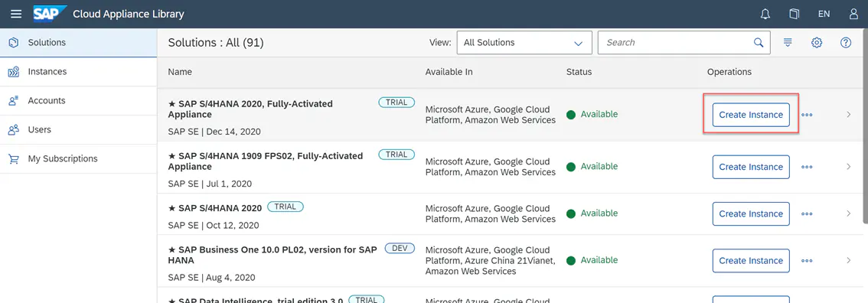Image resolution: width=868 pixels, height=303 pixels.
Task: Click TRIAL badge on S/4HANA 1909 FPS02
Action: 396,155
